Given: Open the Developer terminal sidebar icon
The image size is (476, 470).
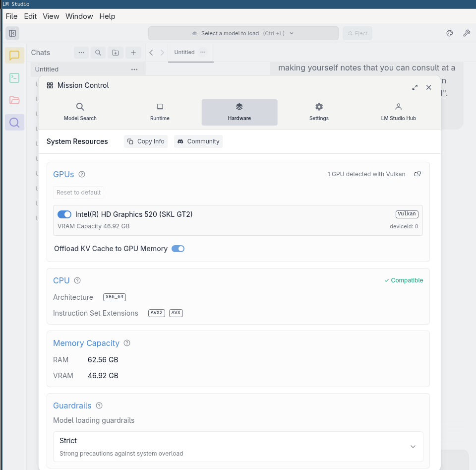Looking at the screenshot, I should click(x=14, y=78).
